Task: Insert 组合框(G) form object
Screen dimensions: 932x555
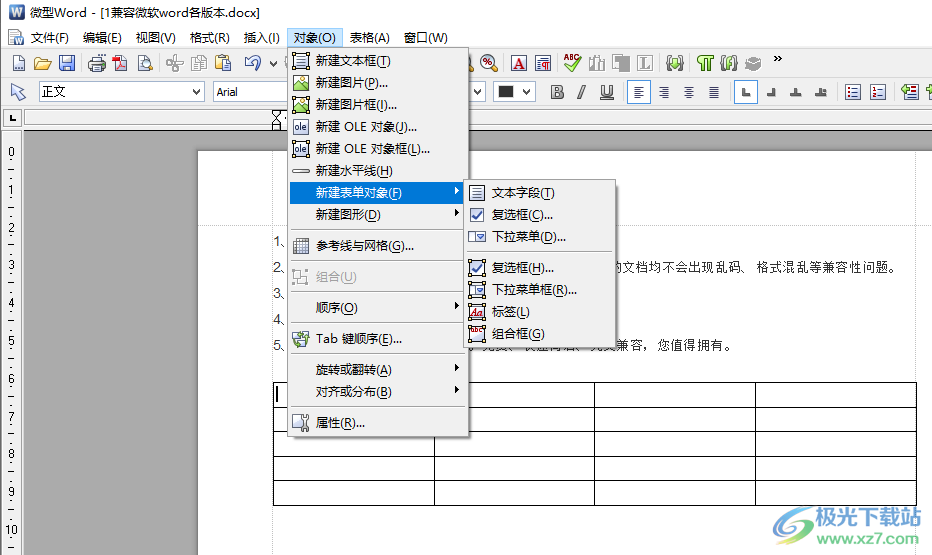Action: tap(539, 333)
